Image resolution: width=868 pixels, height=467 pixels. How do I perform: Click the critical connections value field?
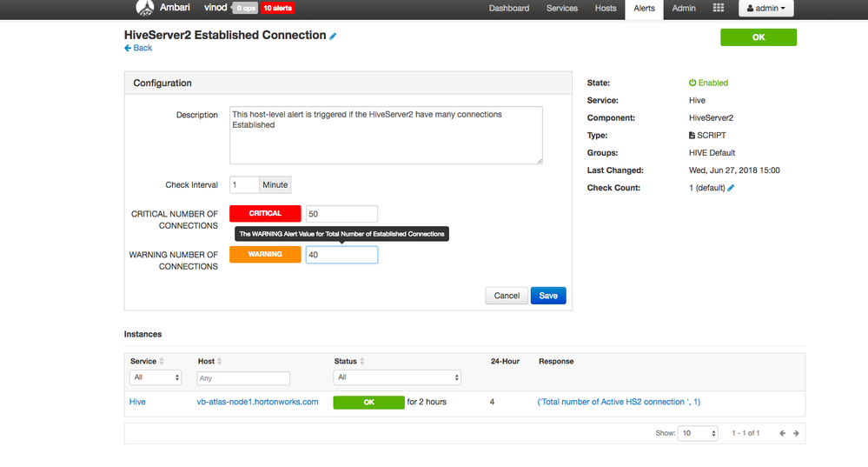pyautogui.click(x=341, y=214)
